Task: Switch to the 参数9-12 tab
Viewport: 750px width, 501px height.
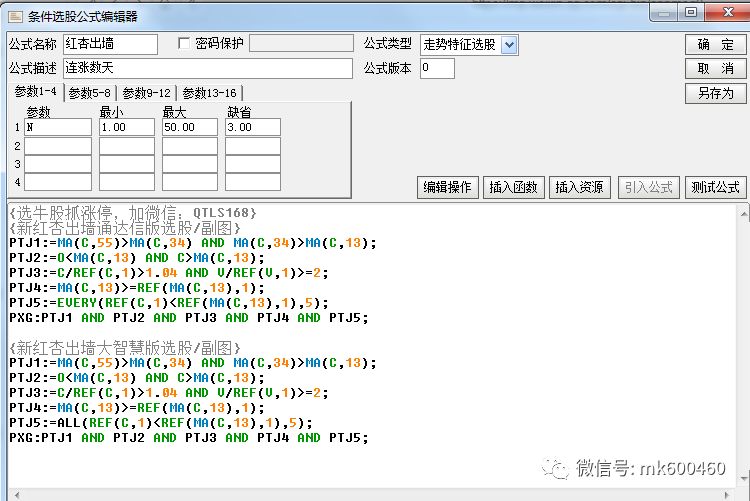Action: (x=146, y=93)
